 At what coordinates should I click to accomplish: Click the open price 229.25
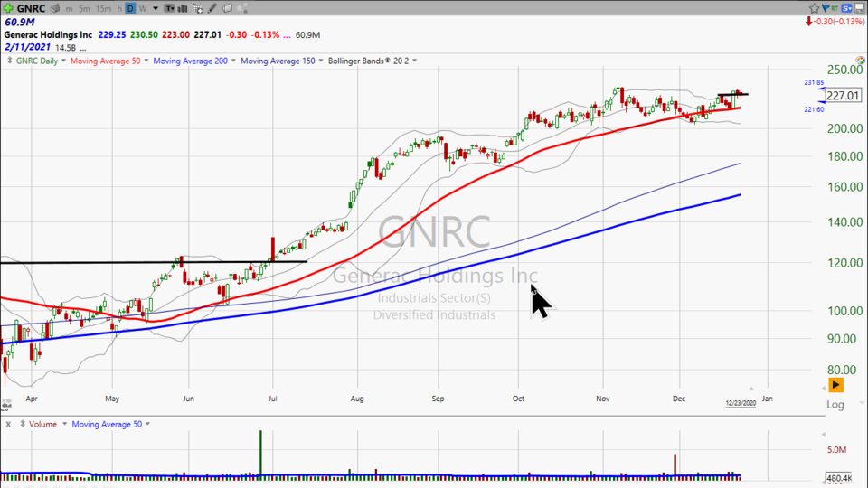tap(112, 34)
